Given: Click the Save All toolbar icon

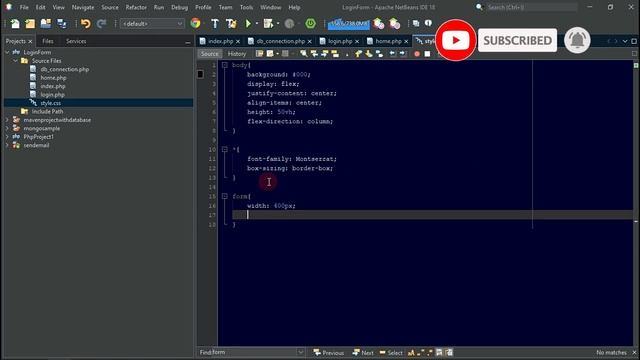Looking at the screenshot, I should (62, 24).
